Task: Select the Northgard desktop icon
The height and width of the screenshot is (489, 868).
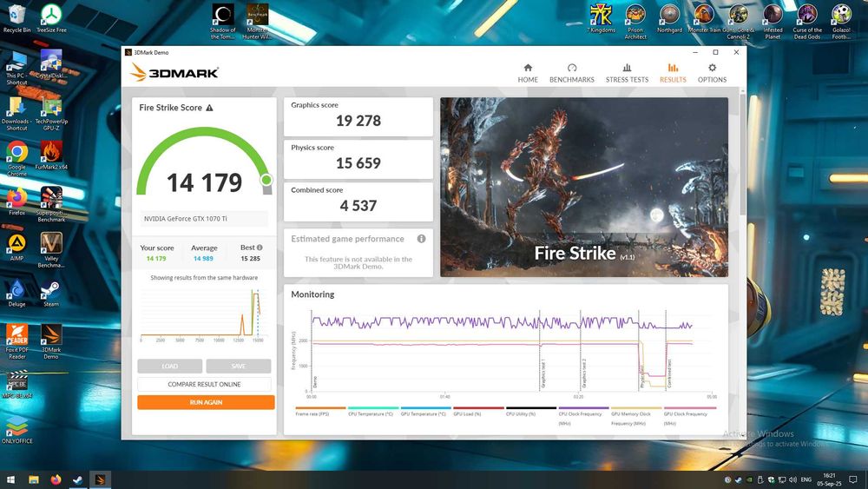Action: click(670, 18)
